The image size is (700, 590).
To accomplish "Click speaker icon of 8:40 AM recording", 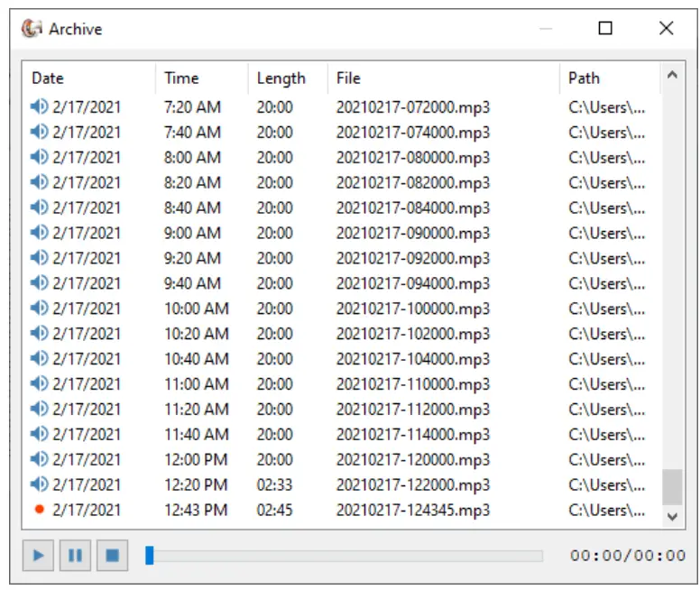I will tap(40, 207).
